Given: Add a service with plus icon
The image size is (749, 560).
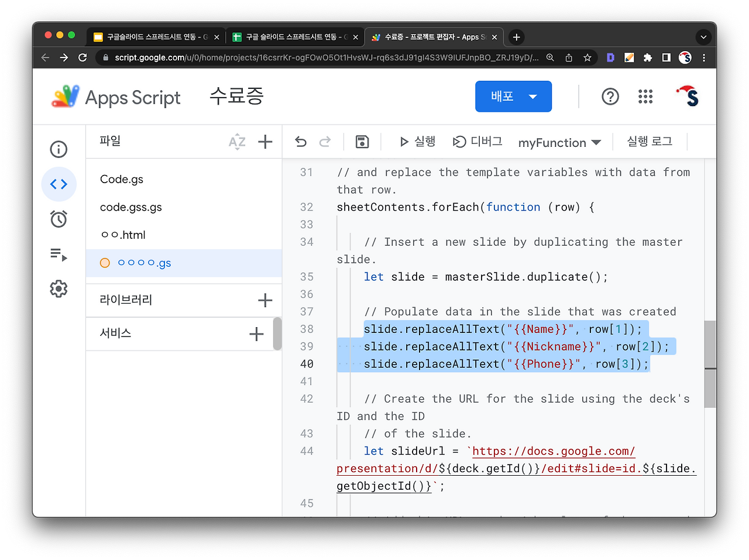Looking at the screenshot, I should pyautogui.click(x=256, y=334).
